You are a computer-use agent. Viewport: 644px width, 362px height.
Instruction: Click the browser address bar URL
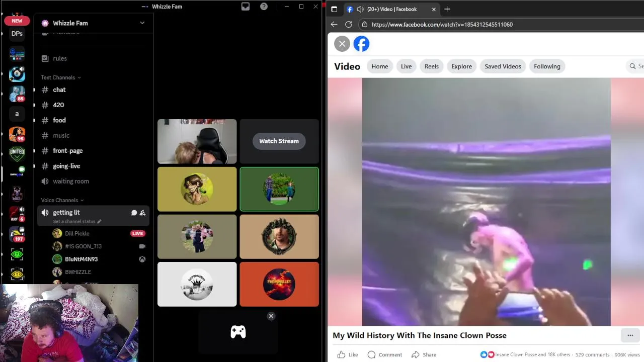click(x=442, y=24)
